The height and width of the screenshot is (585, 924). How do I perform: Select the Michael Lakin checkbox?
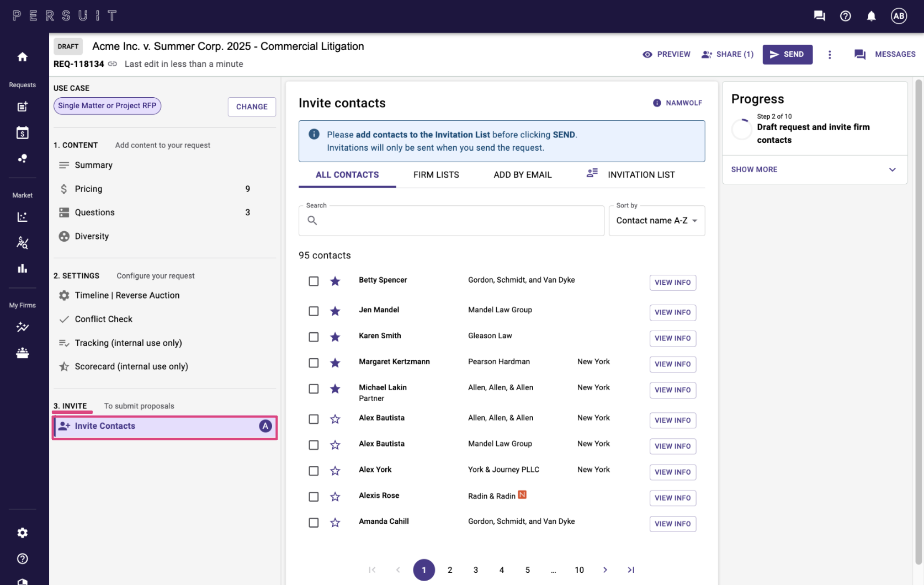(x=314, y=389)
